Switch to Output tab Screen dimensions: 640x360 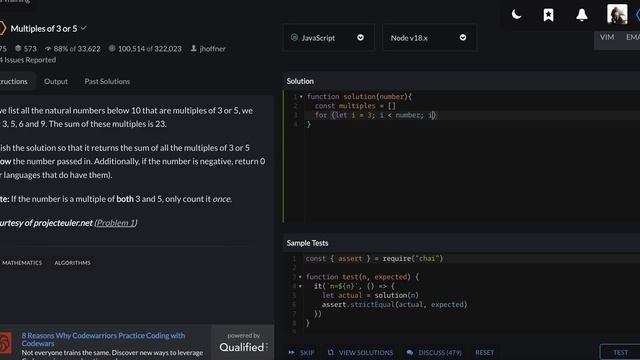point(56,81)
